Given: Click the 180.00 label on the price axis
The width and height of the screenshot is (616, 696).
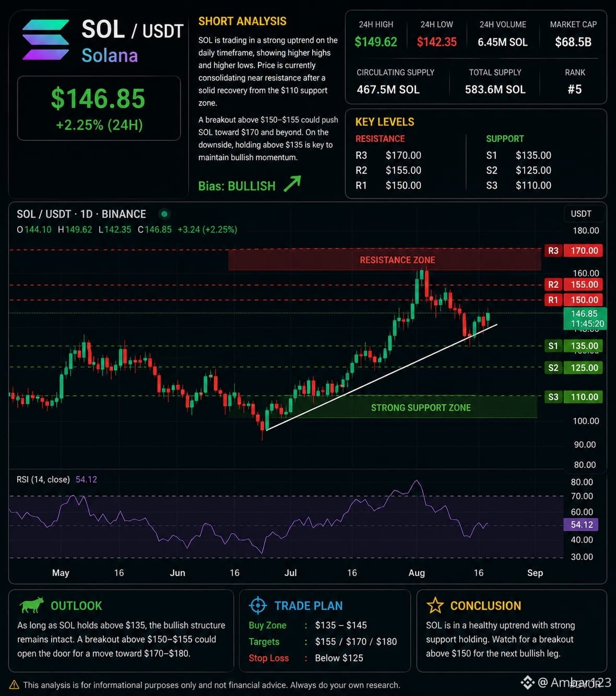Looking at the screenshot, I should point(586,230).
